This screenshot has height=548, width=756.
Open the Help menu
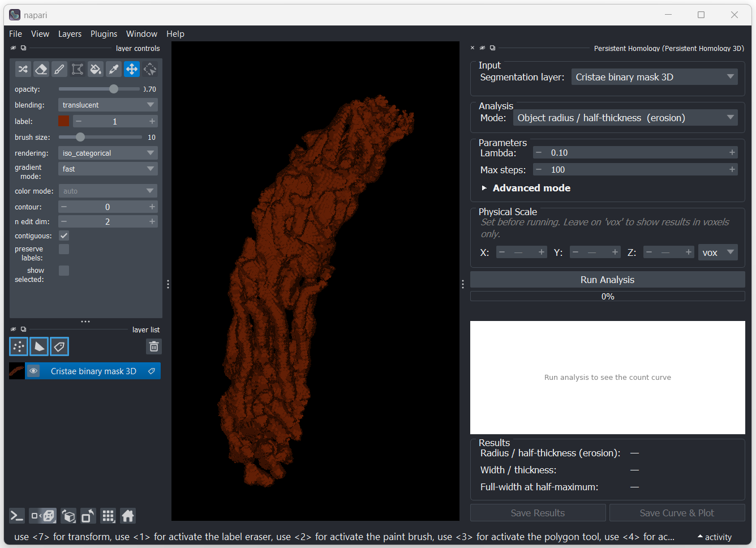coord(175,34)
